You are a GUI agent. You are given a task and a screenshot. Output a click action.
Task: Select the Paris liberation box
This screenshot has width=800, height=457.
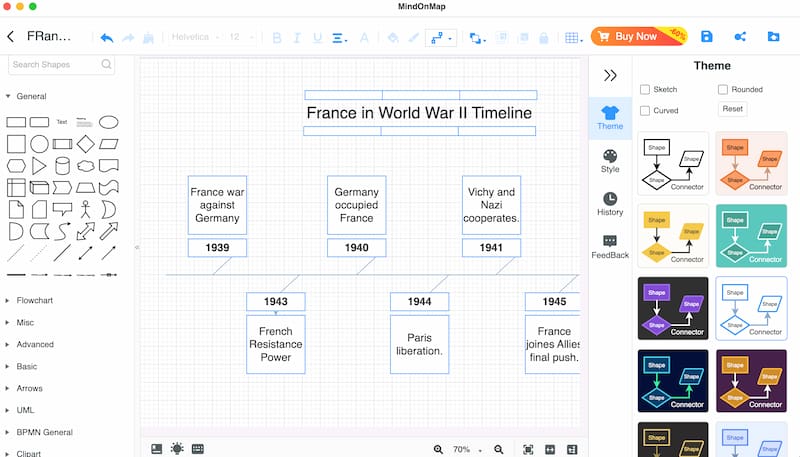[419, 344]
